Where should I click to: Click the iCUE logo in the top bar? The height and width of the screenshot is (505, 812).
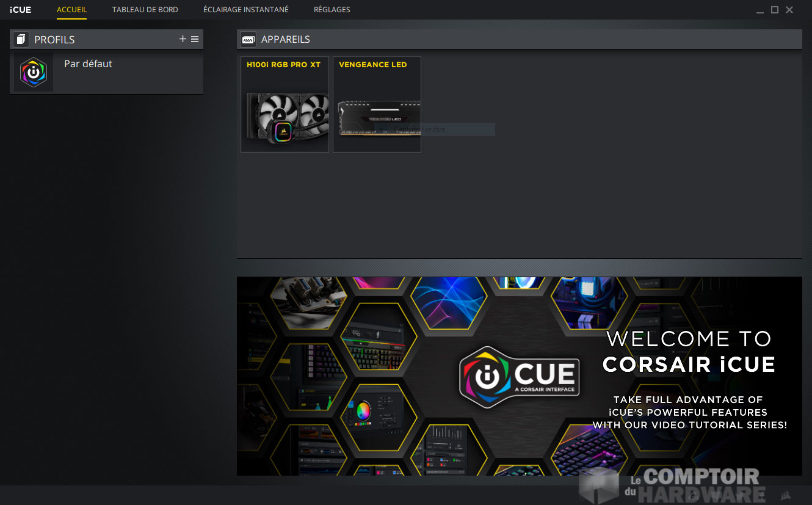coord(21,10)
